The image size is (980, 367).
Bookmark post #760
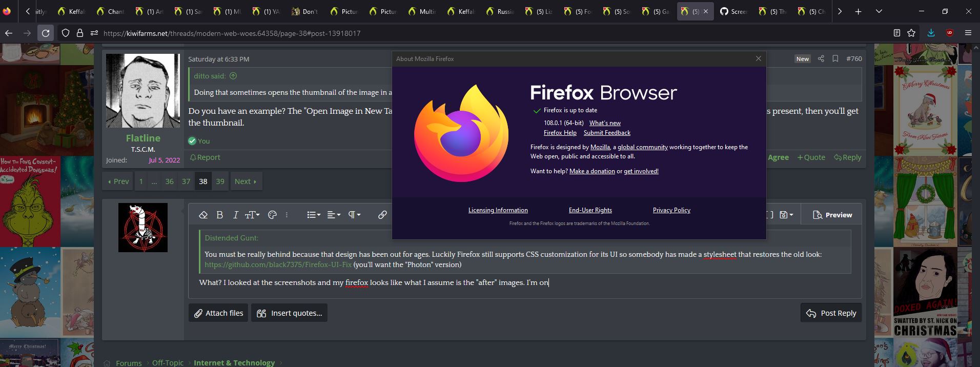(835, 59)
